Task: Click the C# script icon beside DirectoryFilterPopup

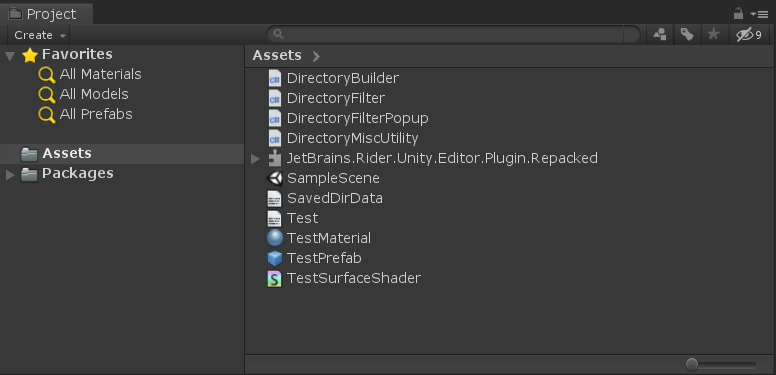Action: pyautogui.click(x=275, y=118)
